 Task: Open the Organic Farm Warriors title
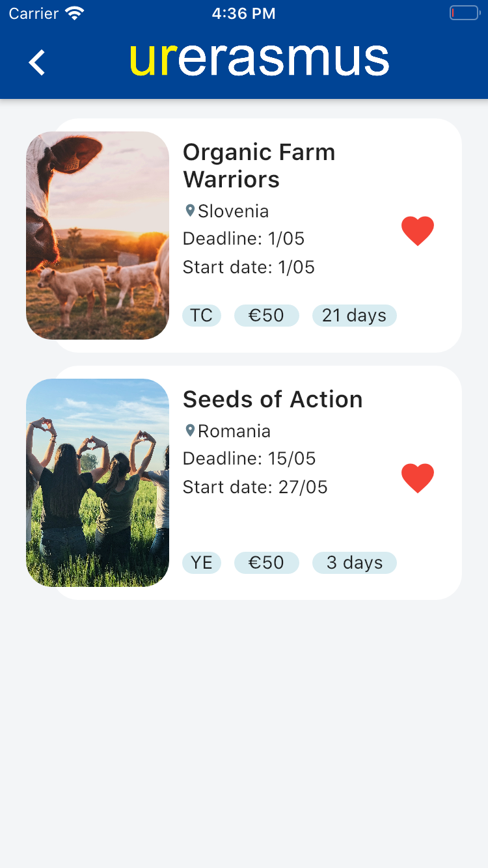tap(259, 165)
